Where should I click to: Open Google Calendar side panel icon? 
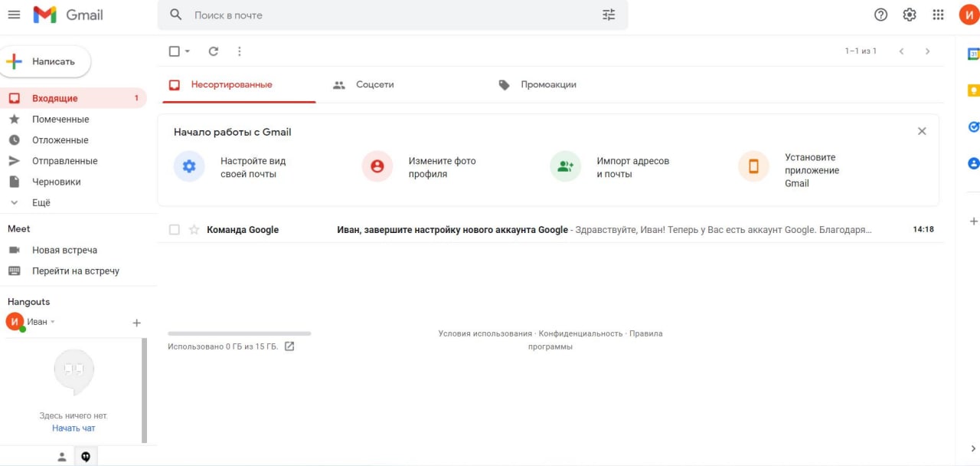(x=974, y=54)
